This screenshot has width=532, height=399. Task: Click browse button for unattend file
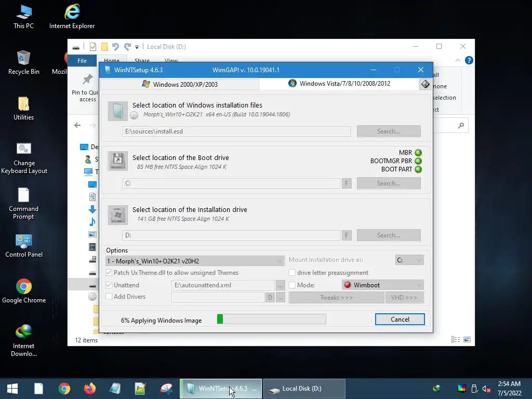point(280,285)
